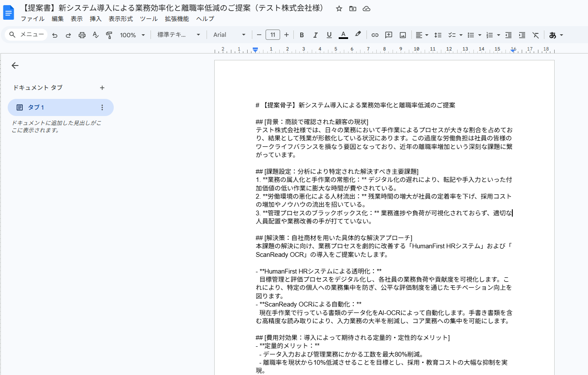This screenshot has width=588, height=375.
Task: Open the 表示 menu
Action: [x=77, y=19]
